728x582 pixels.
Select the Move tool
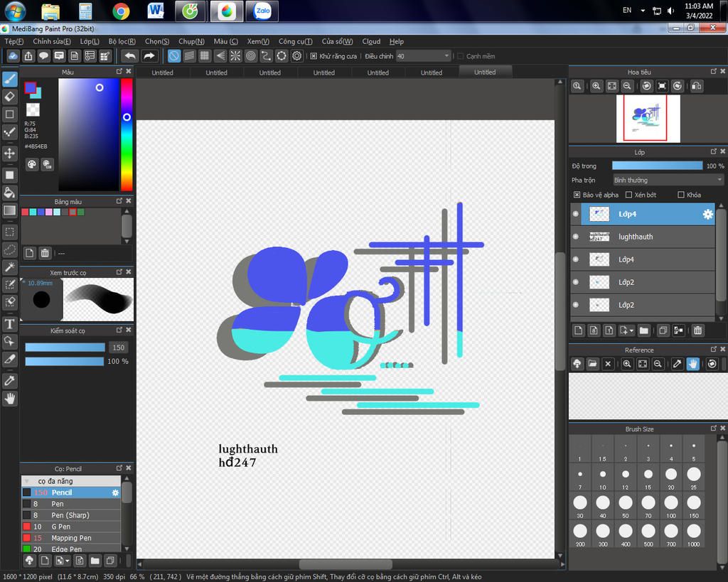[x=10, y=153]
